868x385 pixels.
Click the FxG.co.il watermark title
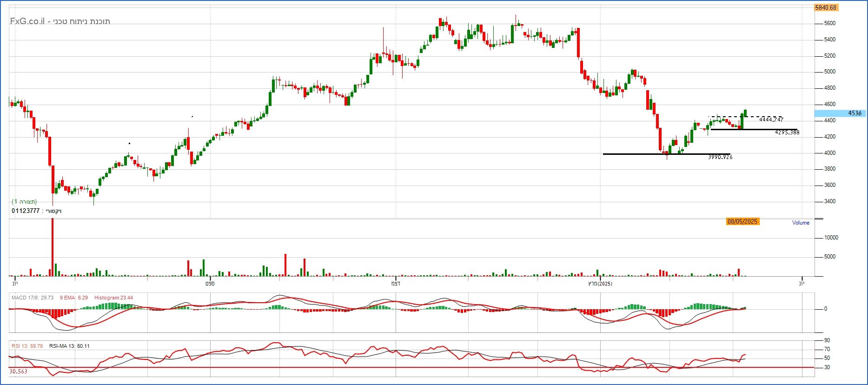60,21
